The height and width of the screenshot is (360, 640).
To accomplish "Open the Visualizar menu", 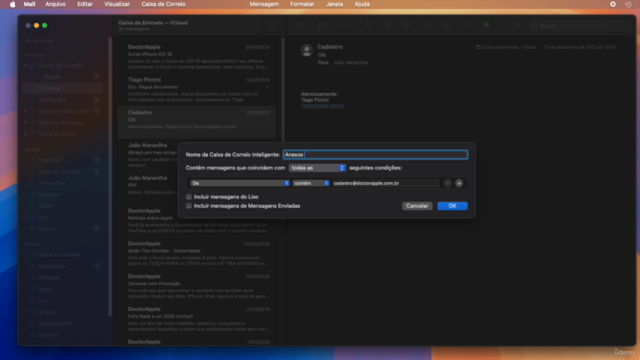I will 117,4.
